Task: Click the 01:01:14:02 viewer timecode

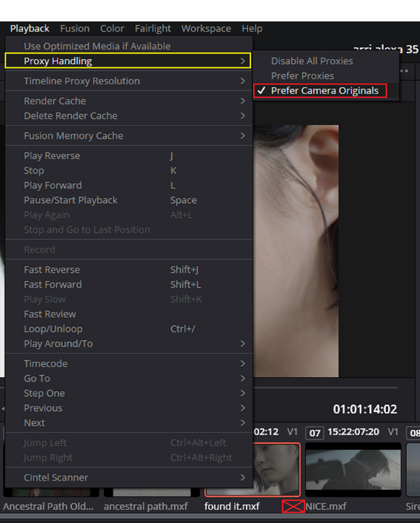Action: click(x=365, y=409)
